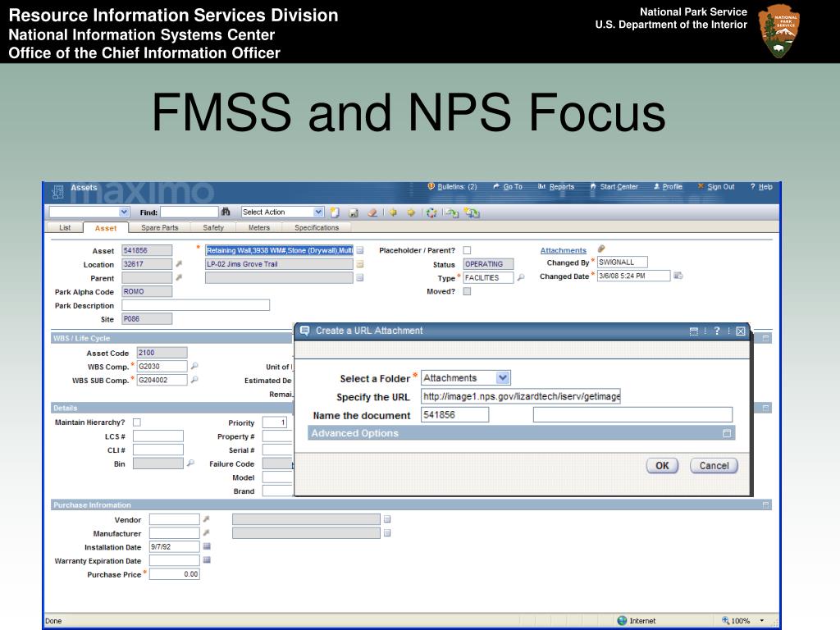Image resolution: width=840 pixels, height=630 pixels.
Task: Toggle the Moved? checkbox
Action: pos(467,291)
